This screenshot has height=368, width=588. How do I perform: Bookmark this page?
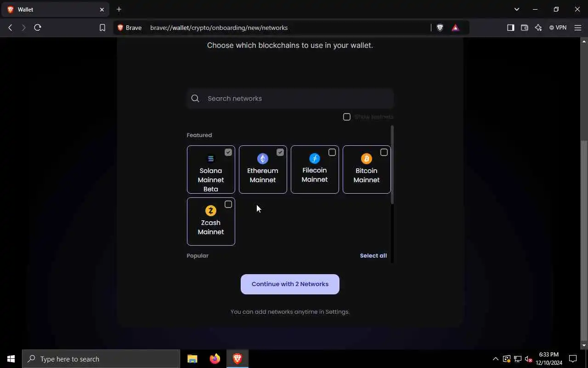click(x=102, y=28)
